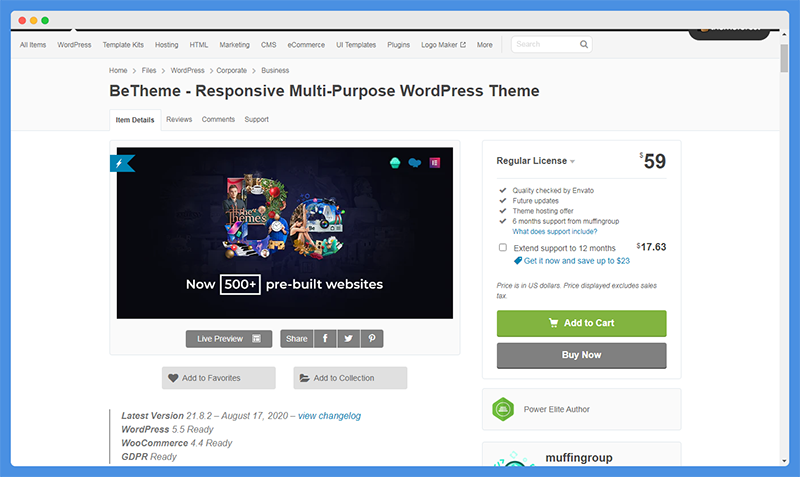The height and width of the screenshot is (477, 800).
Task: Click the Buy Now button
Action: pos(582,355)
